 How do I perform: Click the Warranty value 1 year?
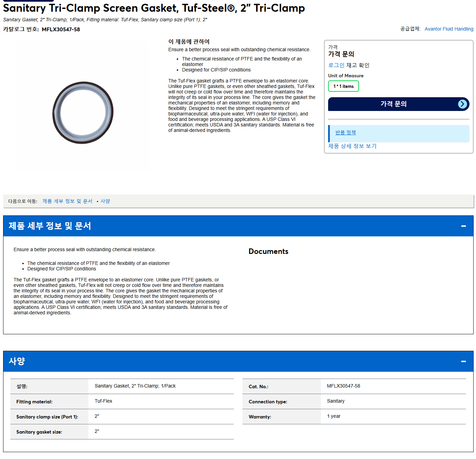(334, 416)
